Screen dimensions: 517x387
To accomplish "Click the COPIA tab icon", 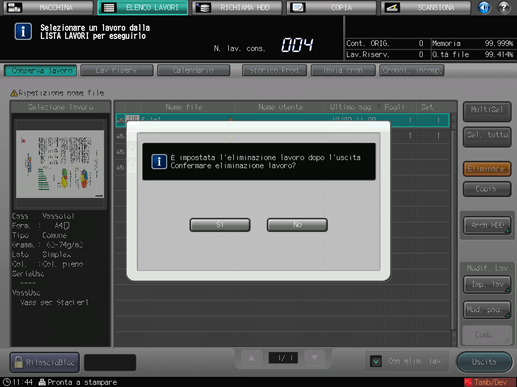I will pyautogui.click(x=298, y=8).
